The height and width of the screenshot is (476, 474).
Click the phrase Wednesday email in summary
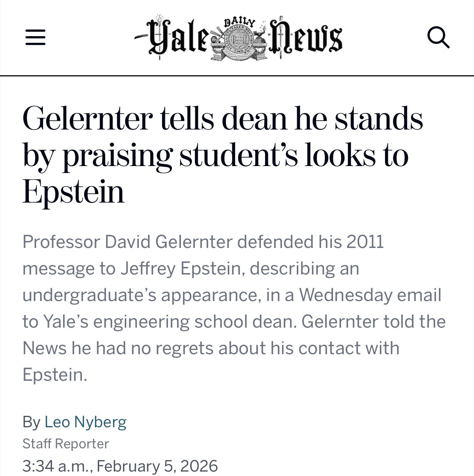(370, 295)
